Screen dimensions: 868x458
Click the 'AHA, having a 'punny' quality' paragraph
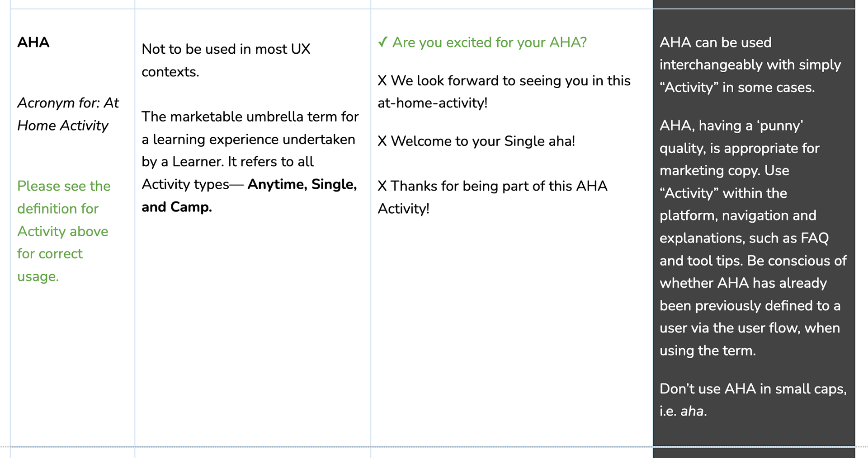click(753, 238)
